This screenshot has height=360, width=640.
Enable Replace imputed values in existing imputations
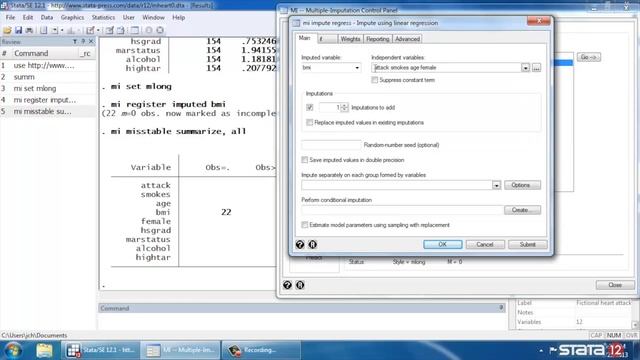pos(309,122)
